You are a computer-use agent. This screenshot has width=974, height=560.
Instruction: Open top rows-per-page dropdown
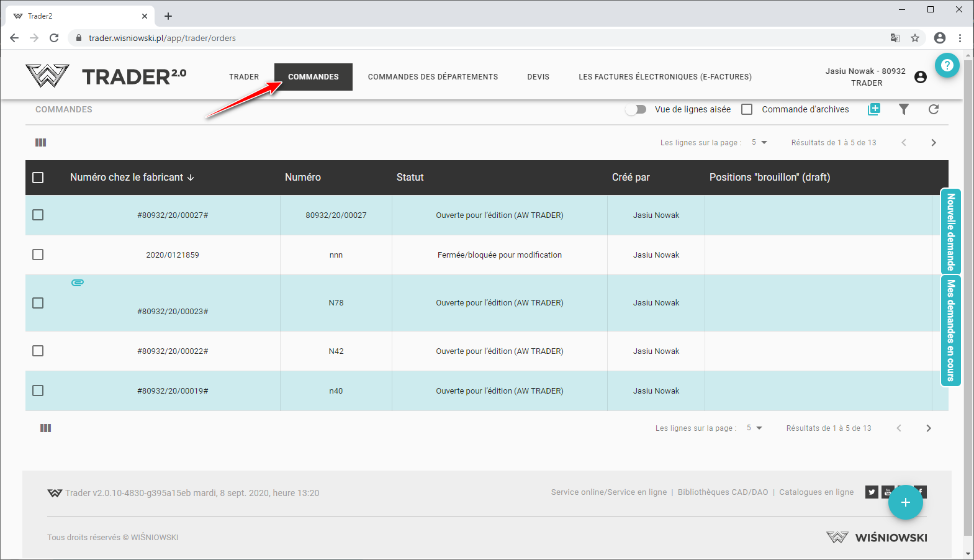coord(759,143)
